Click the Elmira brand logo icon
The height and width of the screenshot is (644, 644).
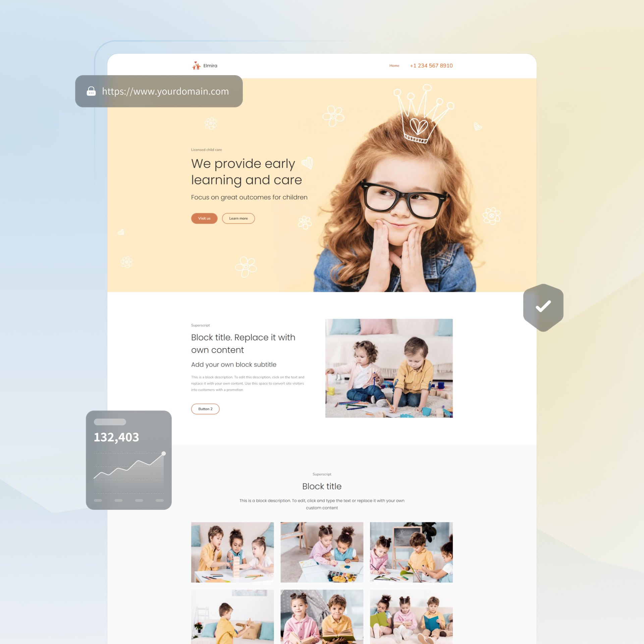pos(195,65)
